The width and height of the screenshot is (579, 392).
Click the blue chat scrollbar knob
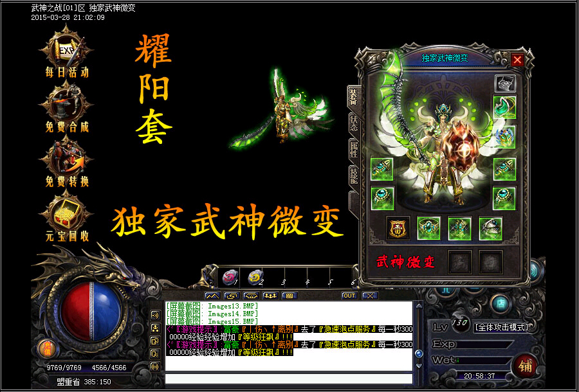[x=419, y=354]
